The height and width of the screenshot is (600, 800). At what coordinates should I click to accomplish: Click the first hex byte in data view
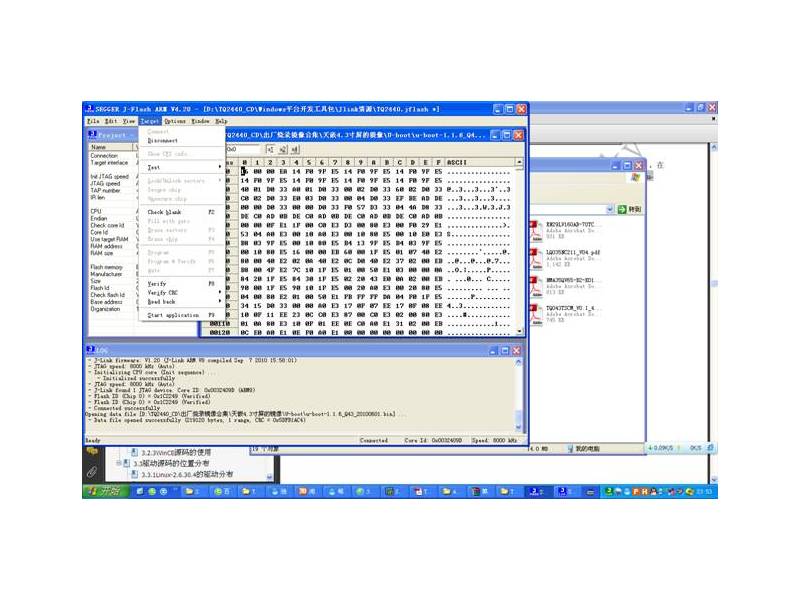(x=243, y=172)
